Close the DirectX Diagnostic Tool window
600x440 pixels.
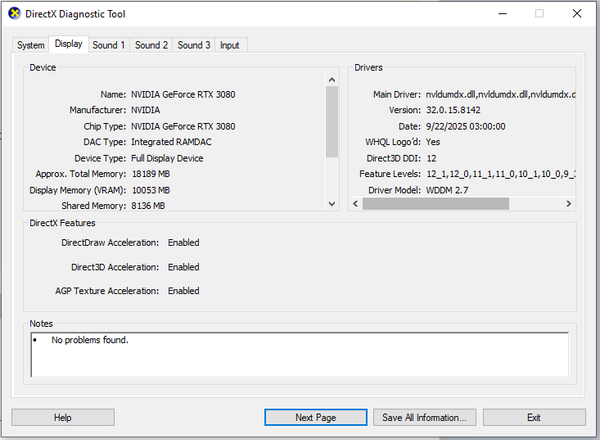579,14
